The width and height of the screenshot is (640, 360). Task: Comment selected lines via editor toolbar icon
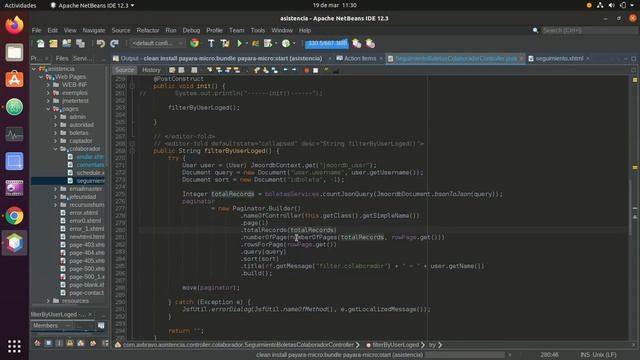coord(326,70)
